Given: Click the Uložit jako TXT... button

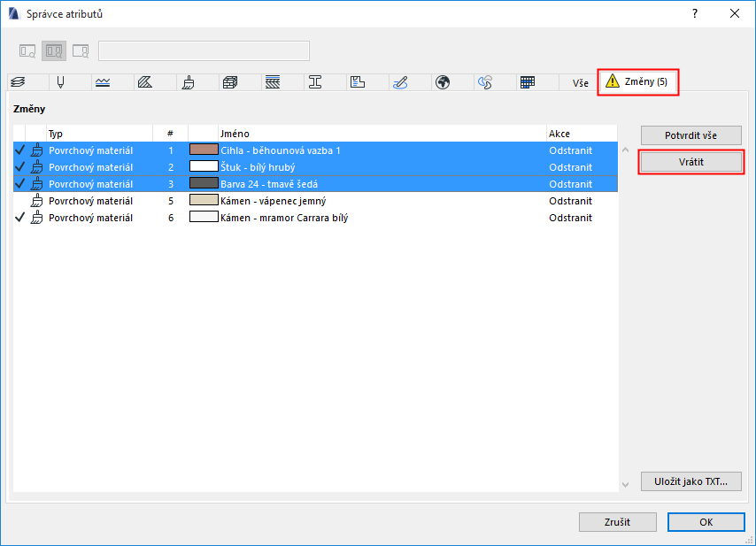Looking at the screenshot, I should point(690,481).
